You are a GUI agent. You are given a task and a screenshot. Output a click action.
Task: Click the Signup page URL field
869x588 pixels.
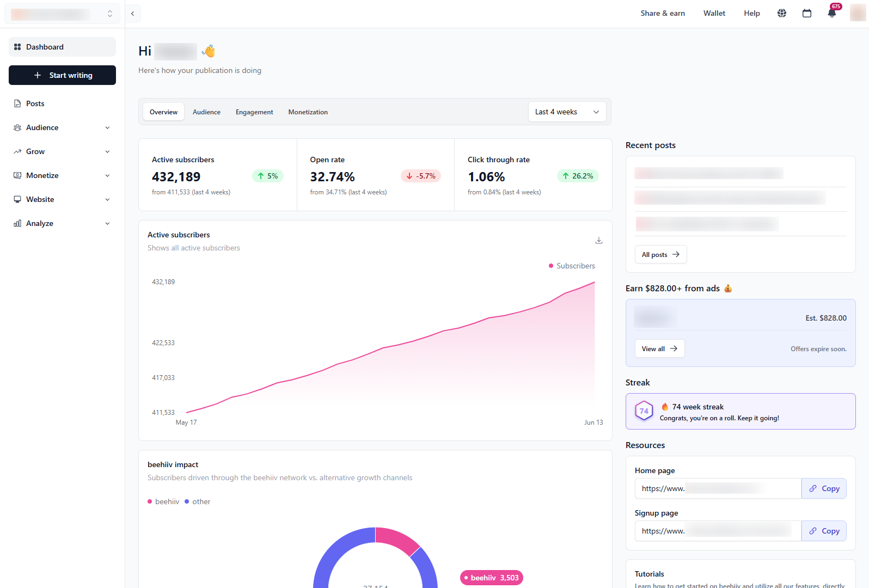pos(718,531)
